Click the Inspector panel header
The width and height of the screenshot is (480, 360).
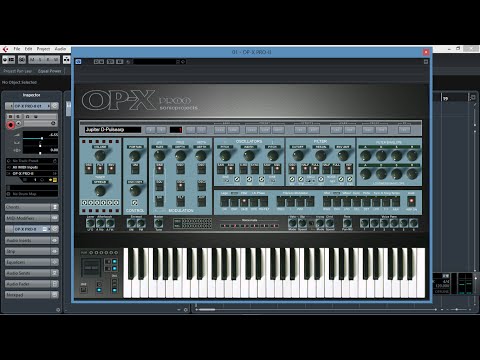click(x=31, y=95)
